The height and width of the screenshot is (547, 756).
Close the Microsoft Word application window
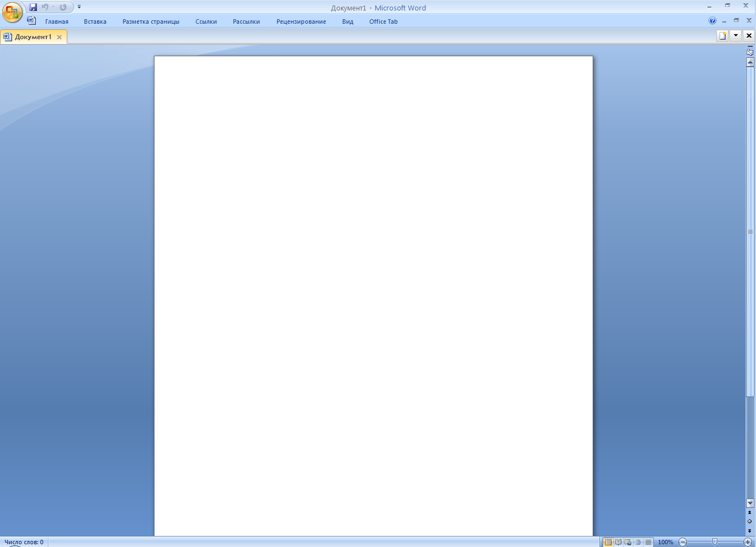tap(746, 6)
